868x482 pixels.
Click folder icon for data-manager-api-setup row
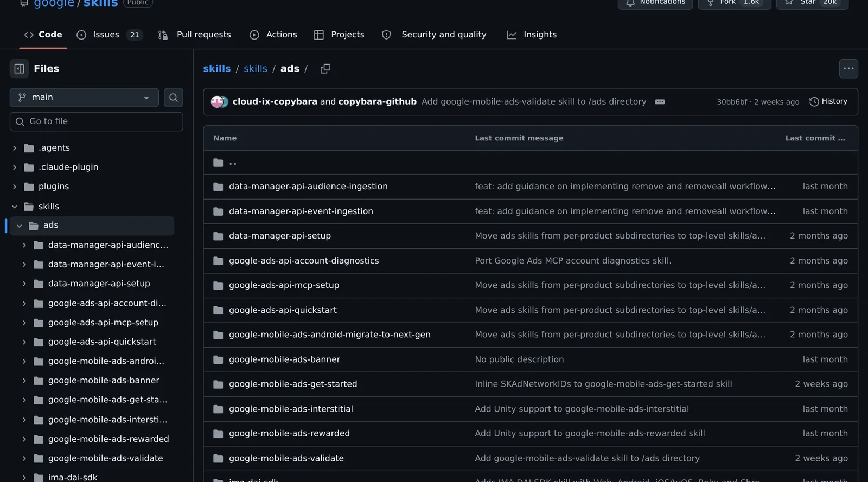tap(218, 236)
